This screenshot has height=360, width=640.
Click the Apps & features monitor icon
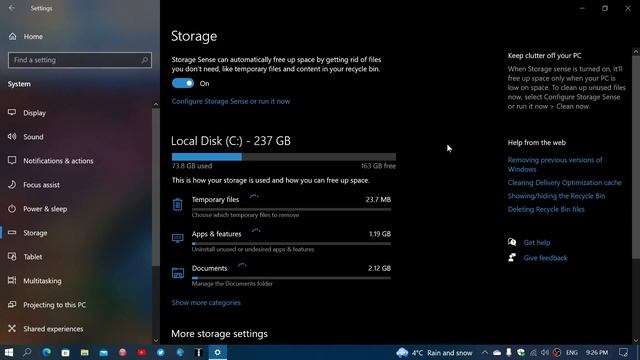(178, 238)
